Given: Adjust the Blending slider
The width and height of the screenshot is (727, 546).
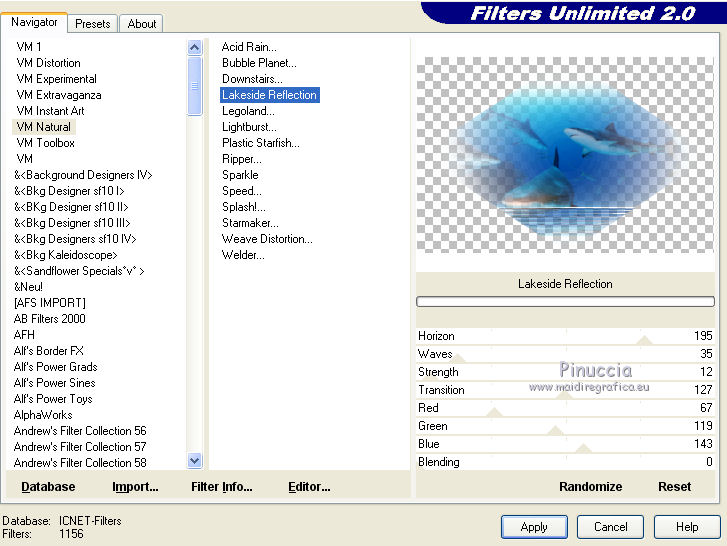Looking at the screenshot, I should pyautogui.click(x=565, y=462).
